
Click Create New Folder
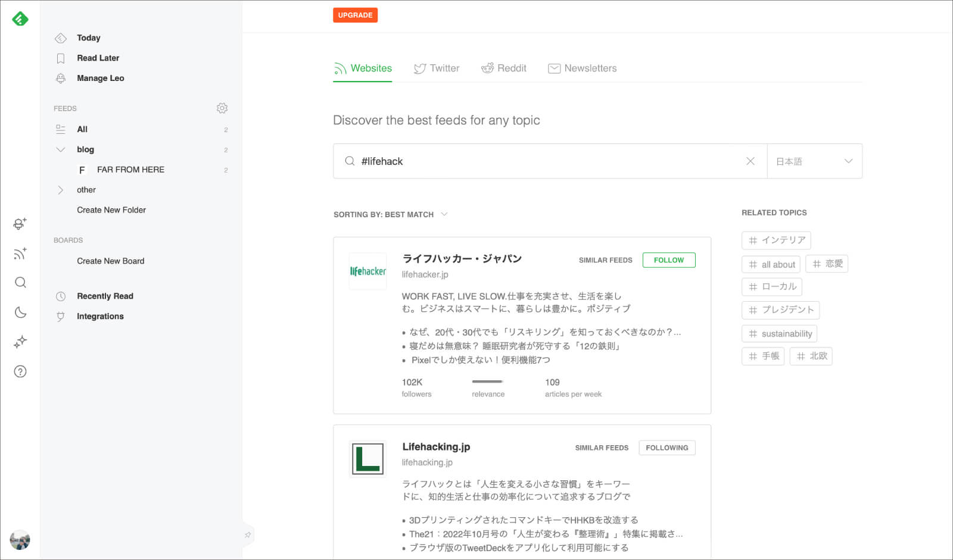(111, 210)
